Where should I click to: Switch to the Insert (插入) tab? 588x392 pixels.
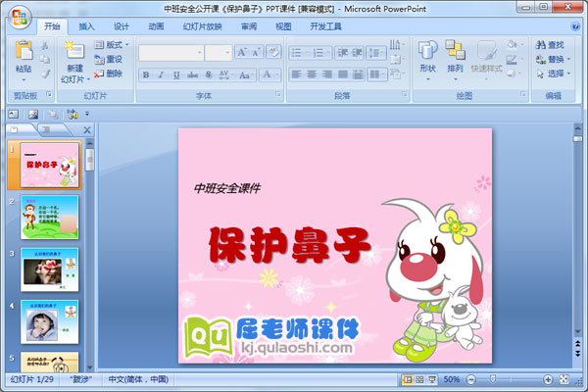click(x=86, y=26)
